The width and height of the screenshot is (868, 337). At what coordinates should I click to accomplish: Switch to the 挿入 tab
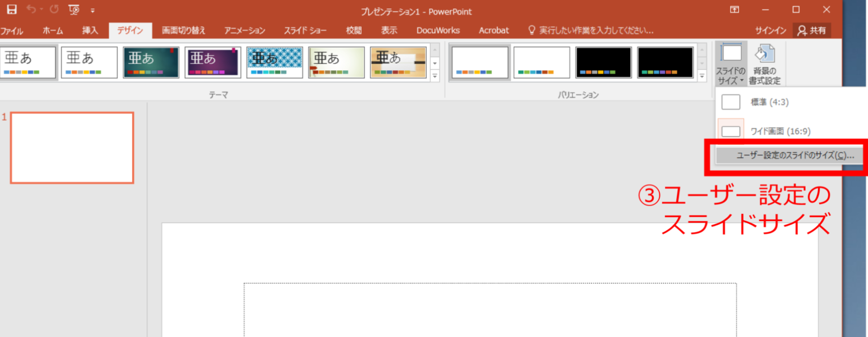pos(90,30)
